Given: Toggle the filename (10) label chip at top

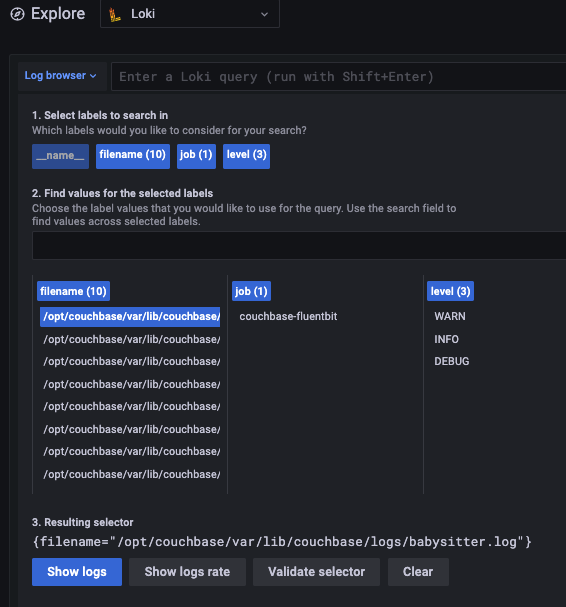Looking at the screenshot, I should tap(133, 156).
